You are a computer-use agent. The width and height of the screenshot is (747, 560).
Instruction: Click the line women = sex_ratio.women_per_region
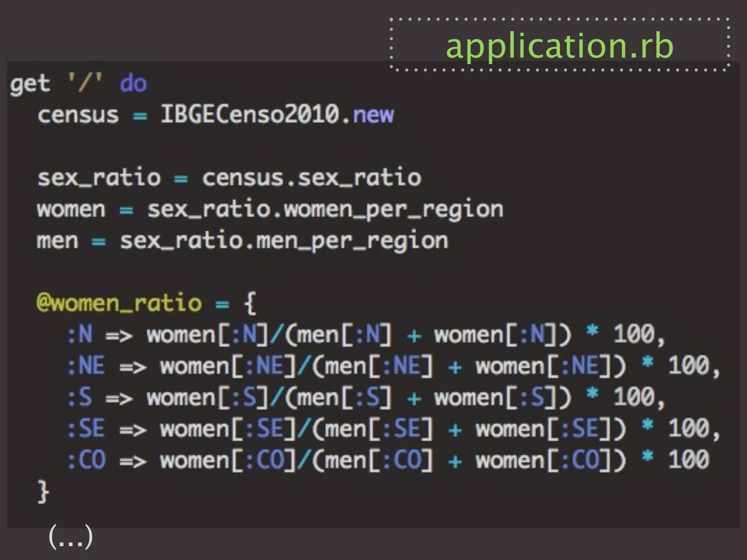click(x=270, y=210)
